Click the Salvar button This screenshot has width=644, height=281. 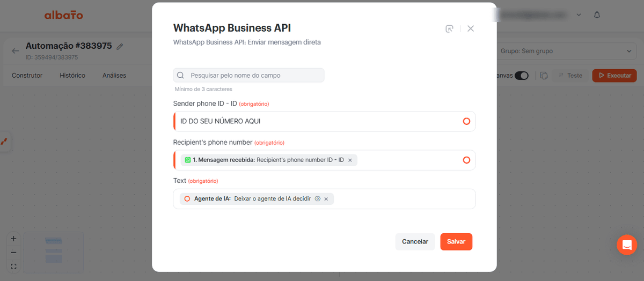pos(456,241)
